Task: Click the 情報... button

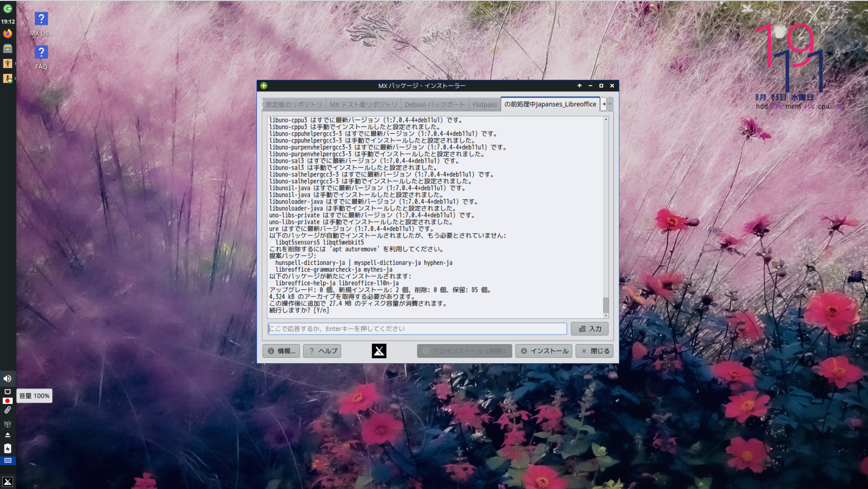Action: [281, 351]
